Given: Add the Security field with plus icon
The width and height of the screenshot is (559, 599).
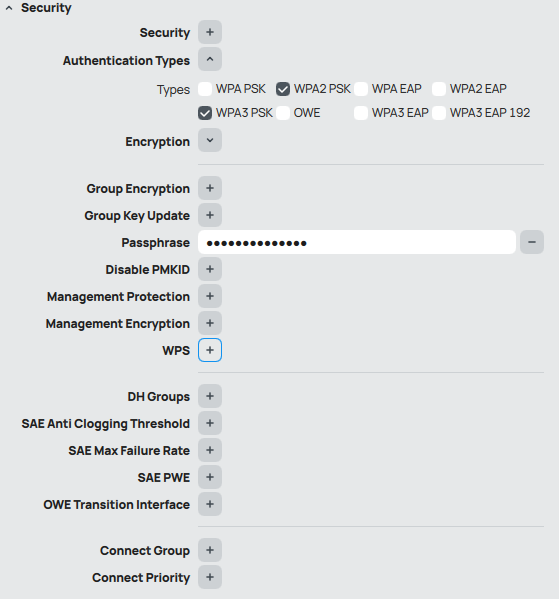Looking at the screenshot, I should coord(210,32).
